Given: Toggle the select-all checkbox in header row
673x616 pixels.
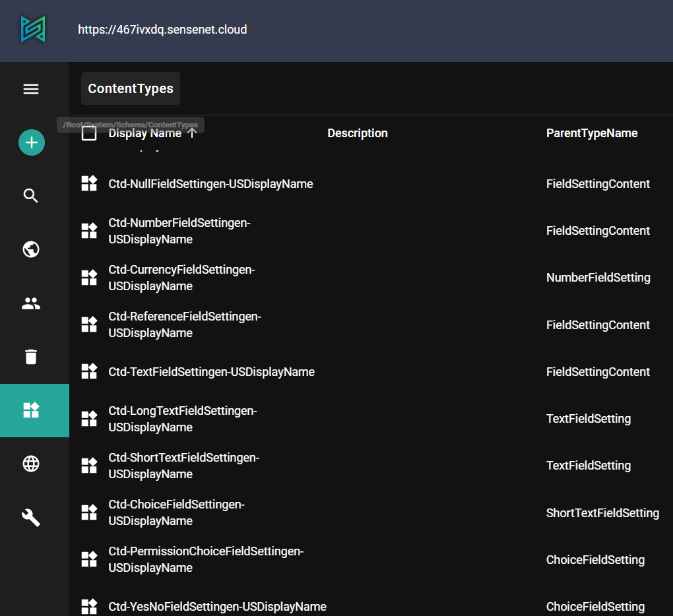Looking at the screenshot, I should (x=89, y=133).
